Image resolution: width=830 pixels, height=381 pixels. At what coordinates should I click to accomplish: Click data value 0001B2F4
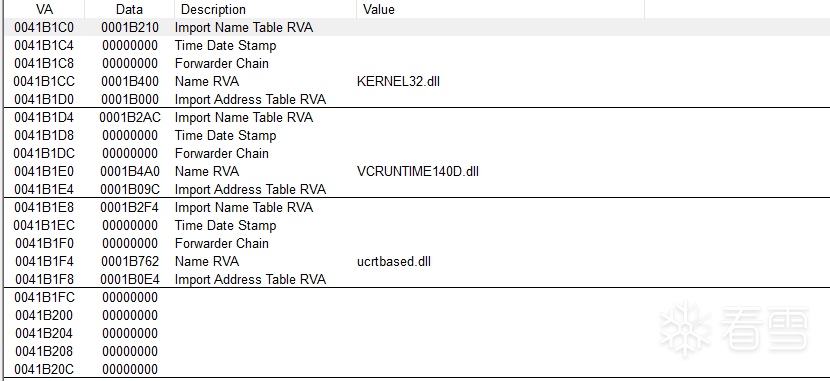pyautogui.click(x=130, y=207)
